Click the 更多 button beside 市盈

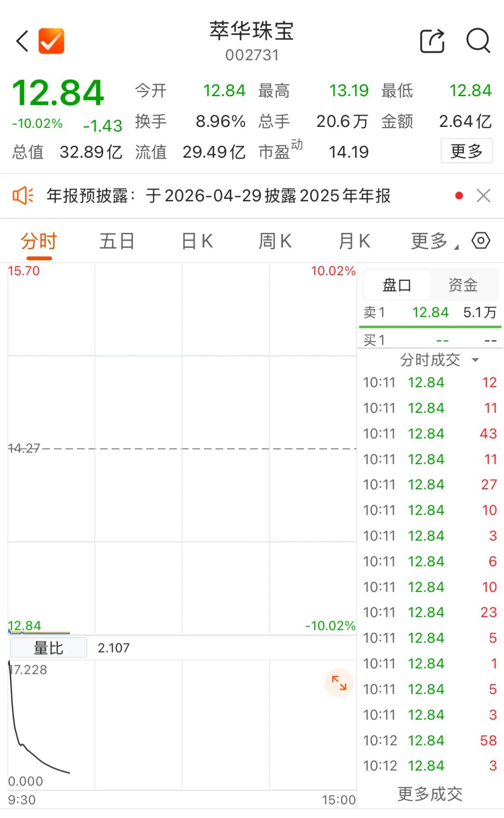point(467,151)
